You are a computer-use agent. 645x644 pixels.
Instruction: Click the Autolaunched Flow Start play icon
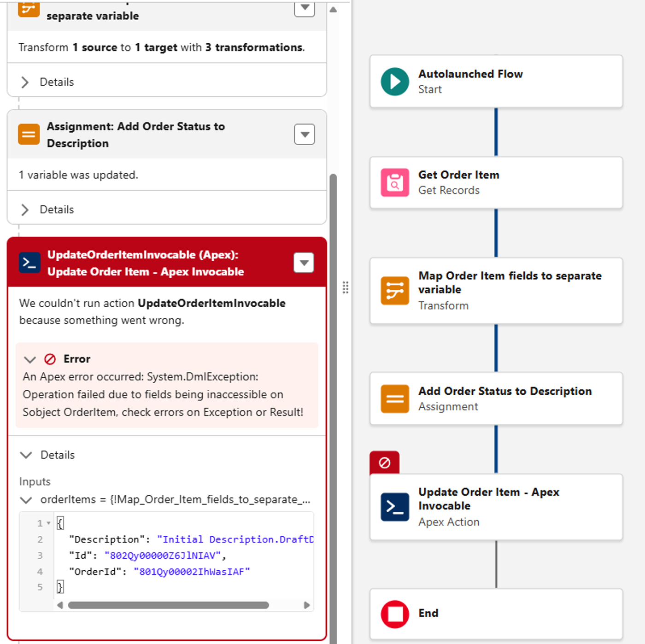pos(395,82)
